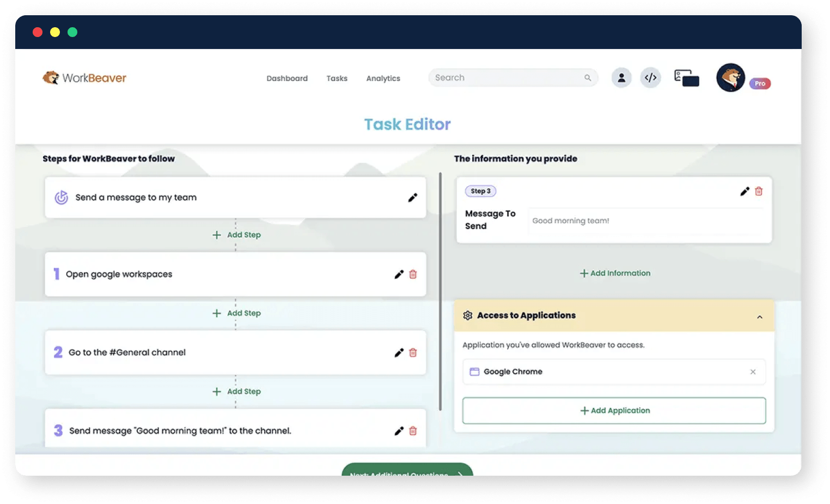Go to the Tasks menu item
The image size is (830, 504).
(337, 78)
